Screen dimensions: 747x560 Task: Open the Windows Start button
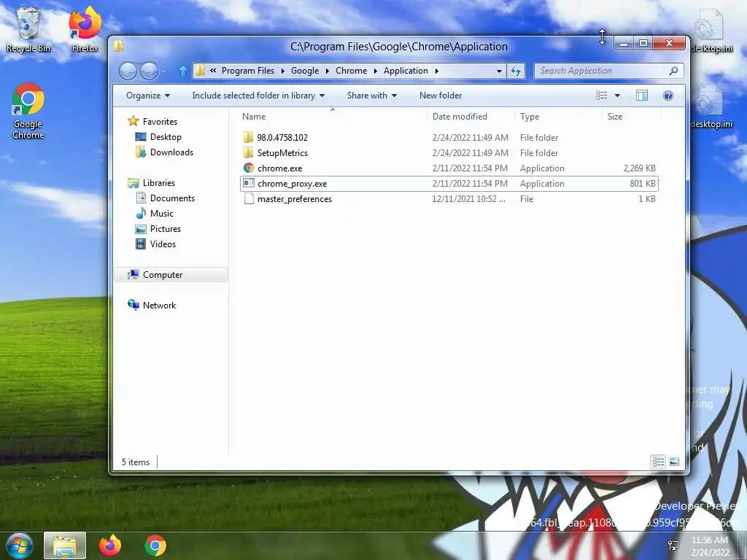click(x=19, y=545)
